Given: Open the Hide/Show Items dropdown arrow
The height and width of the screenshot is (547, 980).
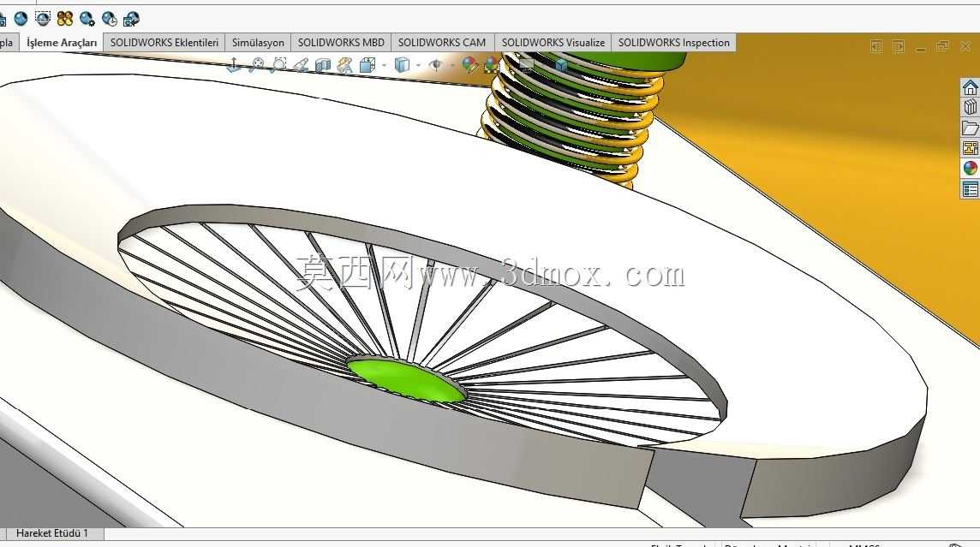Looking at the screenshot, I should 452,65.
